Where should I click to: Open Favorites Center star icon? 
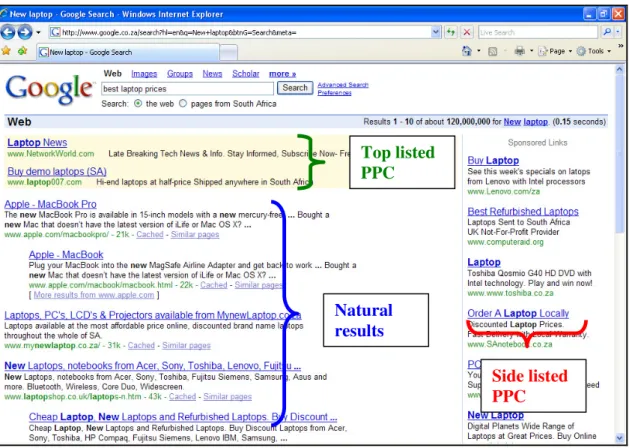coord(6,51)
